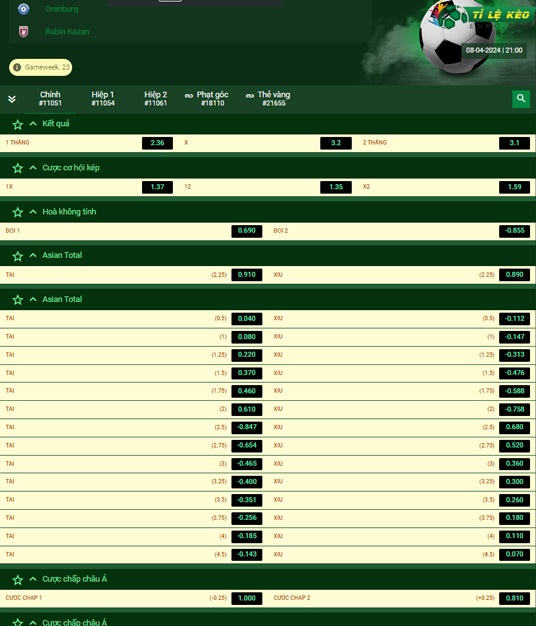This screenshot has height=626, width=536.
Task: Favorite the Cược cơ hội kép star
Action: coord(18,168)
